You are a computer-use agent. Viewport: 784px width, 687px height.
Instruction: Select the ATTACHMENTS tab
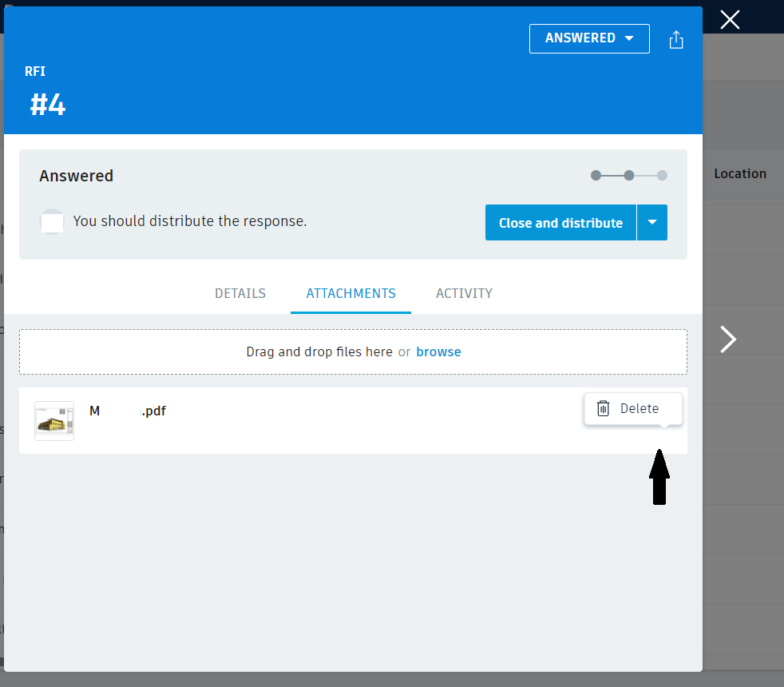click(350, 293)
